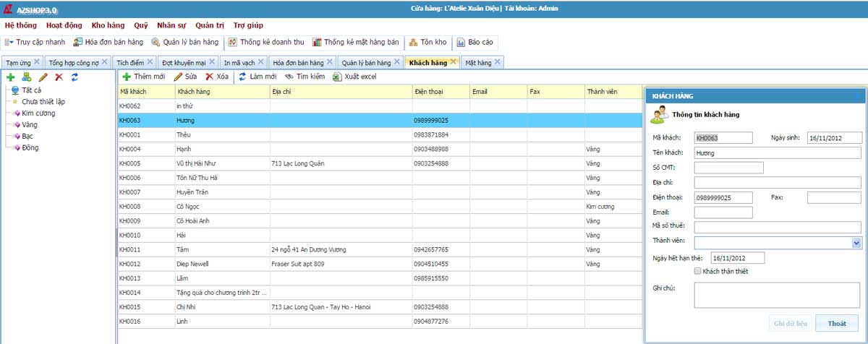Click the red X delete icon in the left panel

(x=59, y=77)
